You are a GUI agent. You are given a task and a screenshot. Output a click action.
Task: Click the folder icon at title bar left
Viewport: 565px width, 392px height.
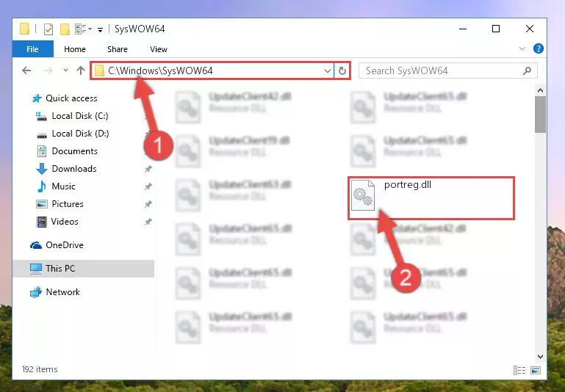24,29
